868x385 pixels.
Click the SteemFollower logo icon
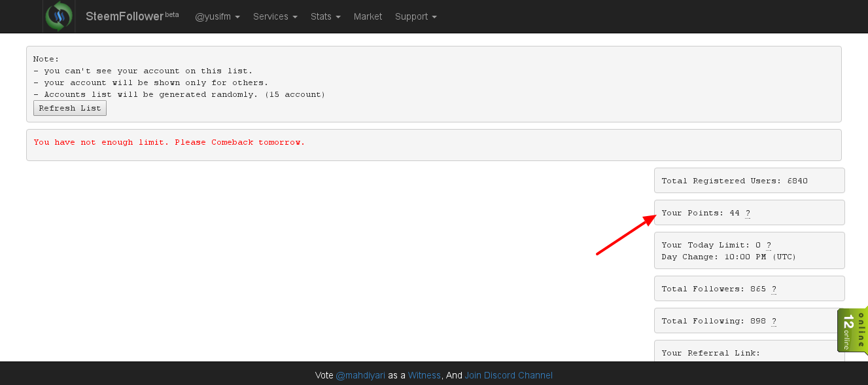(x=58, y=16)
